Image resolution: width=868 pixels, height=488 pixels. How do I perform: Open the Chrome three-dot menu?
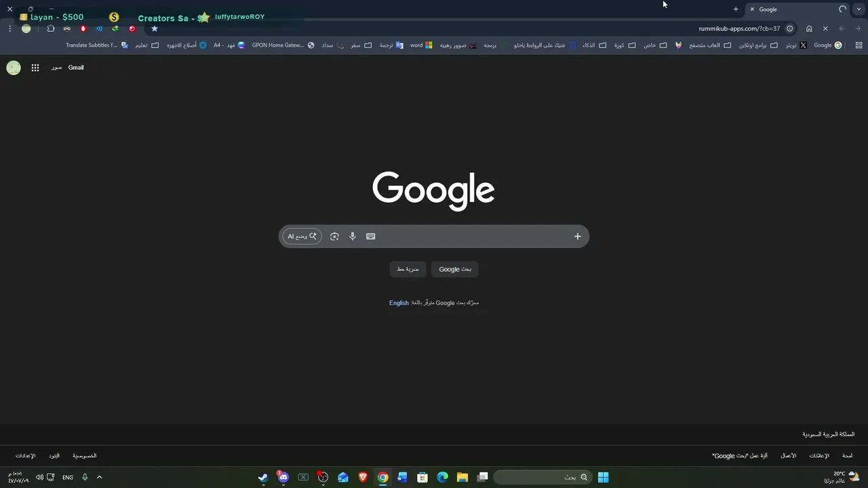9,28
